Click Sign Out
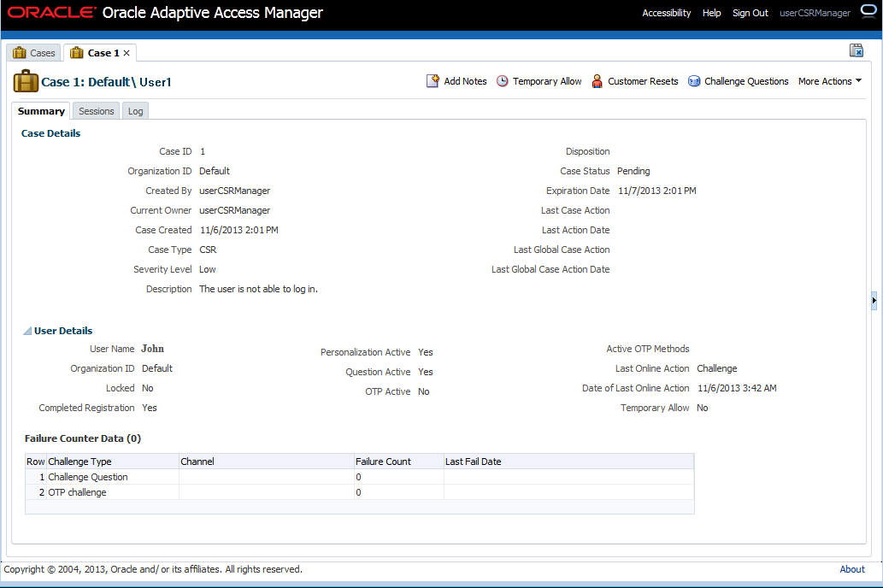Viewport: 883px width, 588px height. tap(751, 12)
